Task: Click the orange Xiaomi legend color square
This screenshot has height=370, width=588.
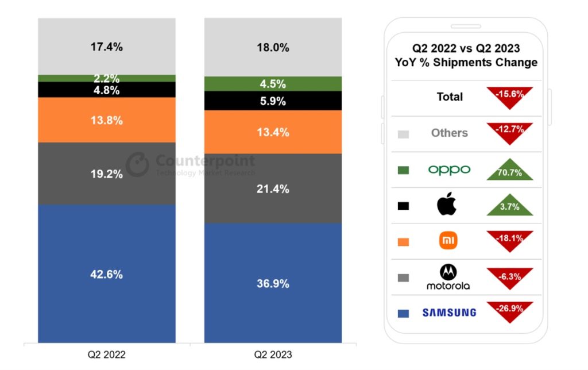Action: 403,242
